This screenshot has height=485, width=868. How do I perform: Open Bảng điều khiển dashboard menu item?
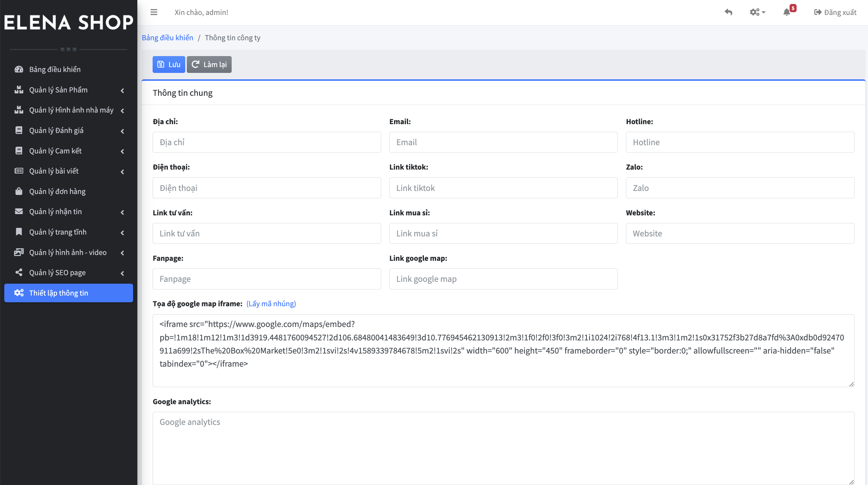(x=55, y=69)
